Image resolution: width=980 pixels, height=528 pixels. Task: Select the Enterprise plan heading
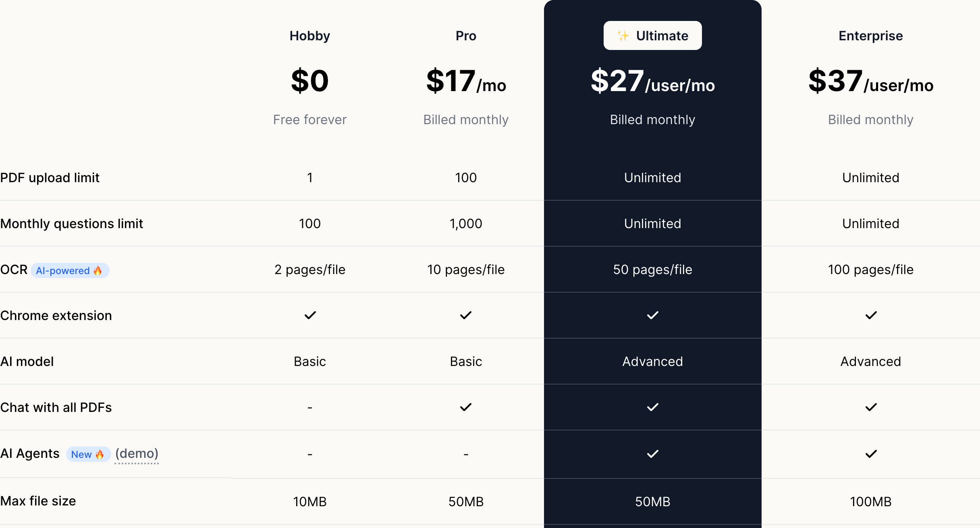click(870, 36)
